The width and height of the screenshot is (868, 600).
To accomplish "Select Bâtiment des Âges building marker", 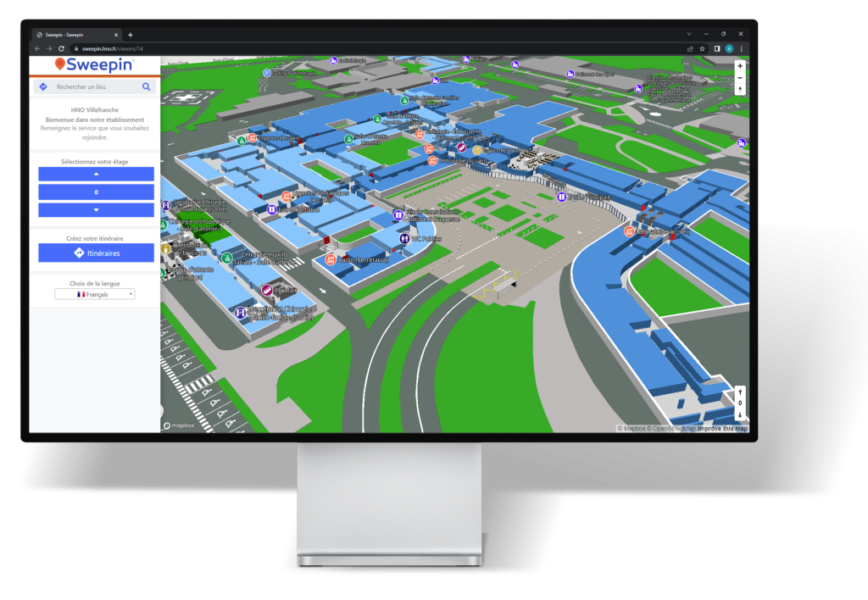I will (x=570, y=75).
